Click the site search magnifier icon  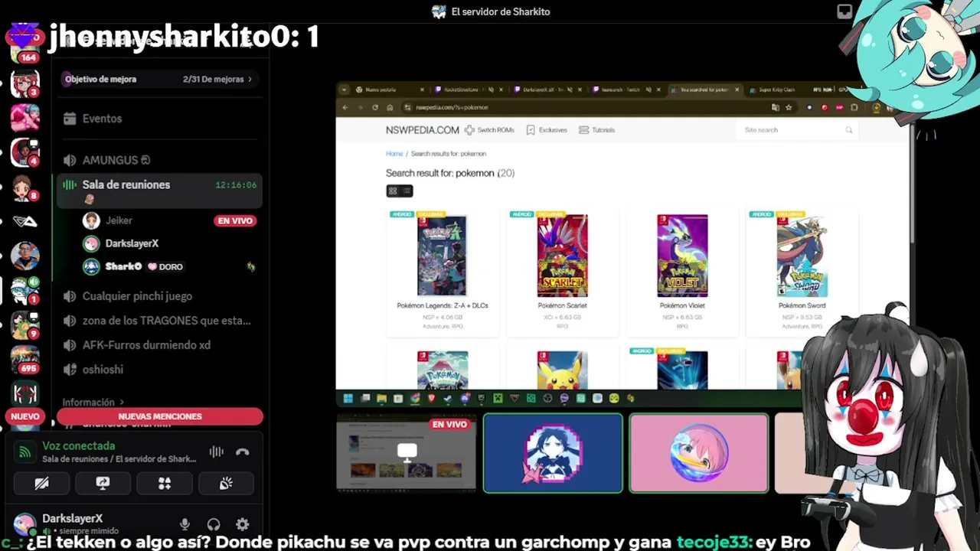[x=848, y=130]
